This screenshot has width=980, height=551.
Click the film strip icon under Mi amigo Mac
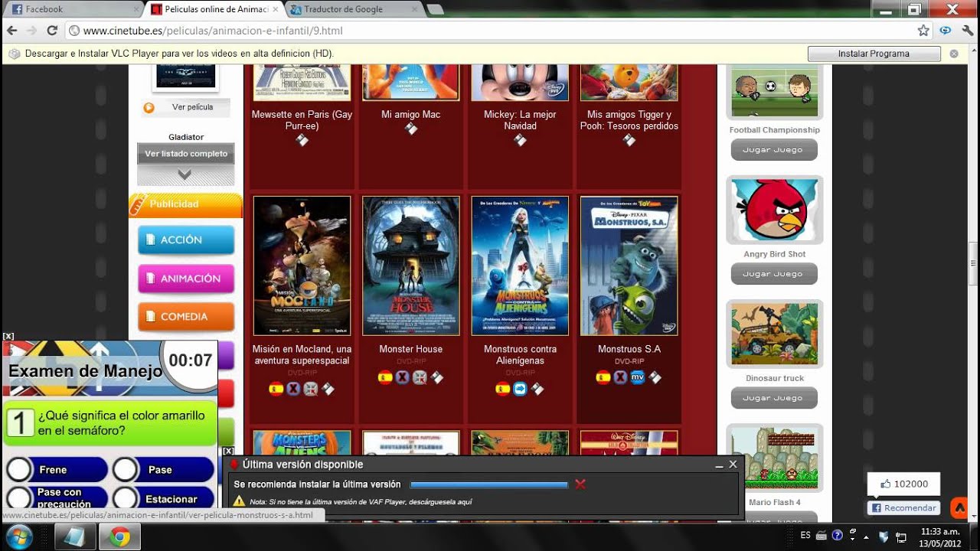click(411, 129)
